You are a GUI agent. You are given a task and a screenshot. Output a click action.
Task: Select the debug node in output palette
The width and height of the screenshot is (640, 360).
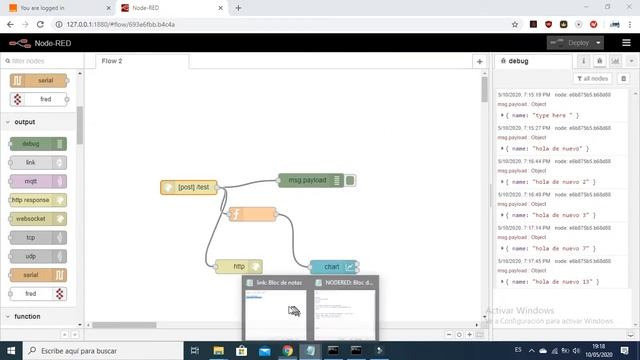(x=38, y=144)
